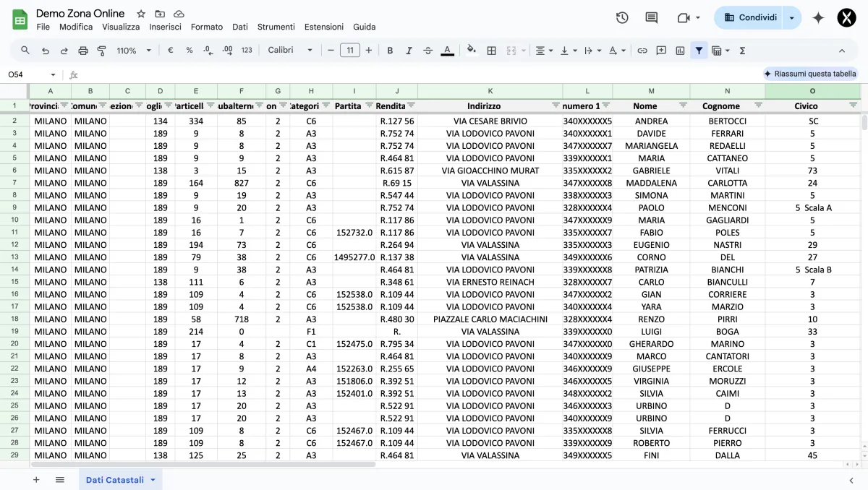Screen dimensions: 868x490
Task: Click the print icon
Action: click(x=83, y=51)
